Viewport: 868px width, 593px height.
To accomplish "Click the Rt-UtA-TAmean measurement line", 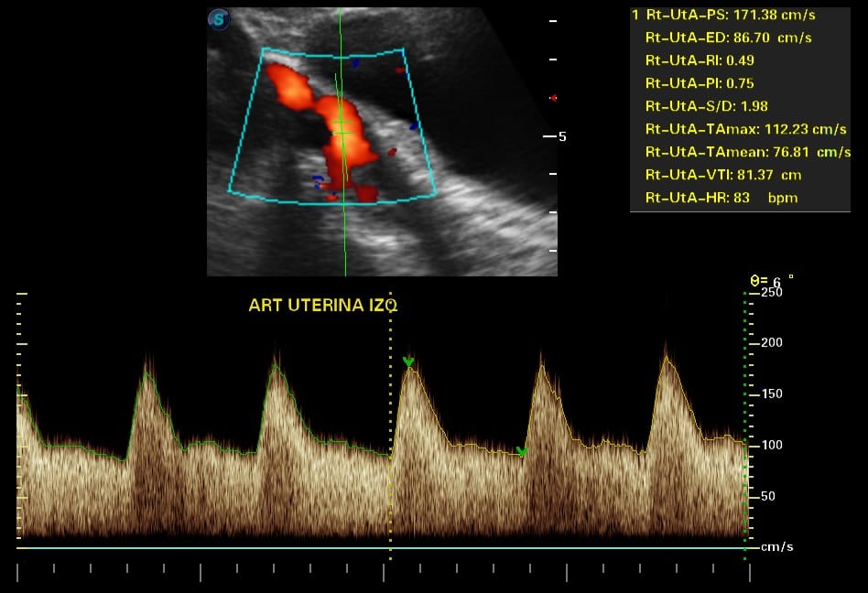I will 747,152.
